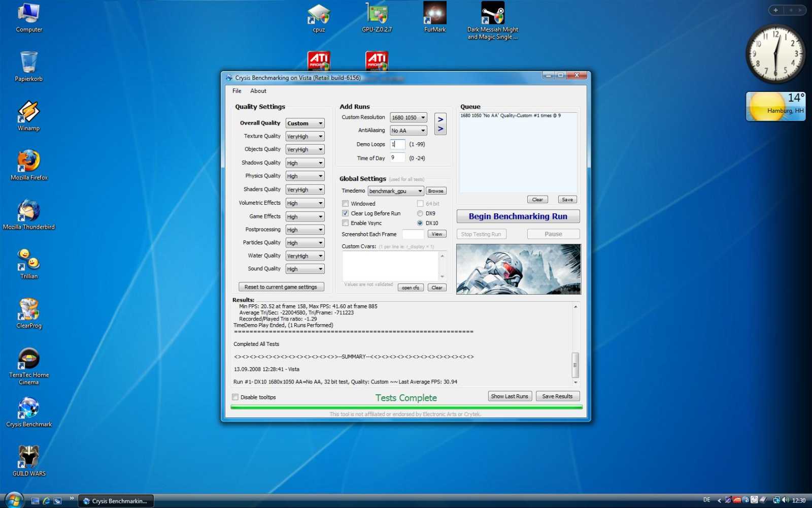
Task: Click the Windows Start orb
Action: click(x=14, y=500)
